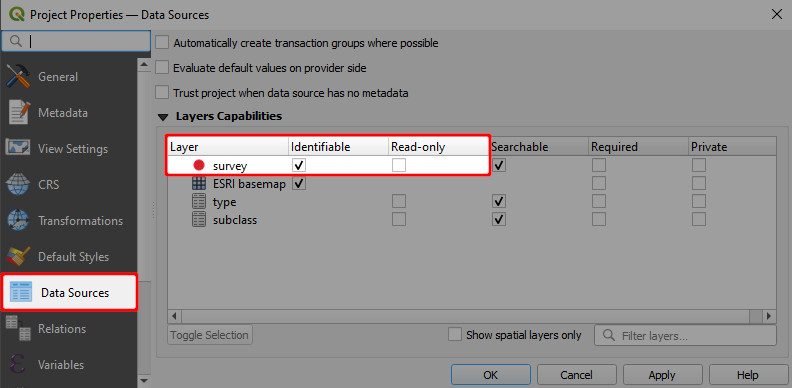Uncheck Searchable for survey layer

[x=499, y=165]
